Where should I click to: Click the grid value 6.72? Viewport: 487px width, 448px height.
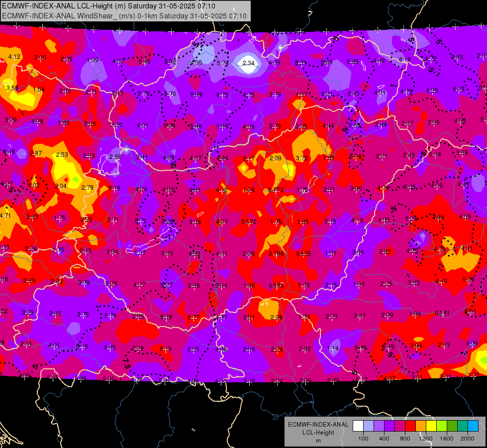222,95
